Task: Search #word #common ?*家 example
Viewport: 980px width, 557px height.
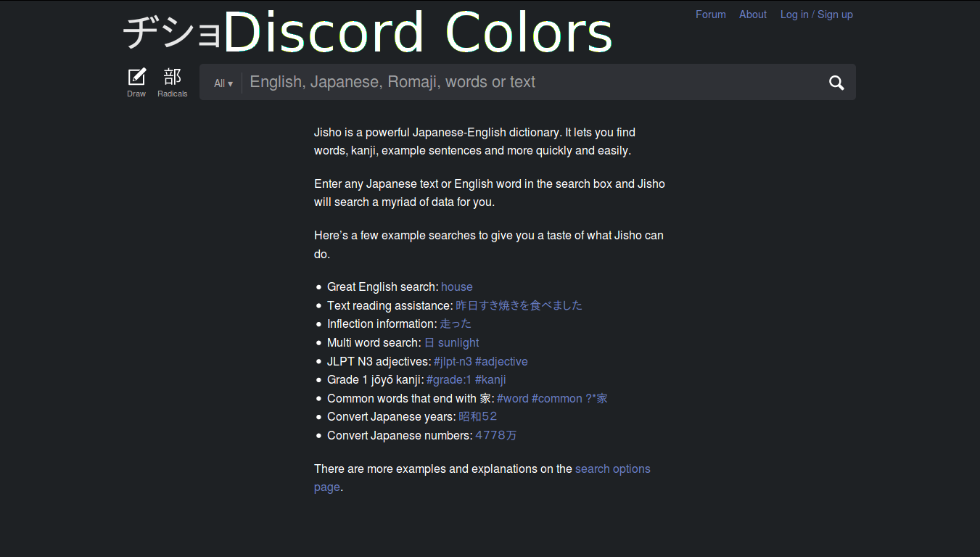Action: pyautogui.click(x=552, y=398)
